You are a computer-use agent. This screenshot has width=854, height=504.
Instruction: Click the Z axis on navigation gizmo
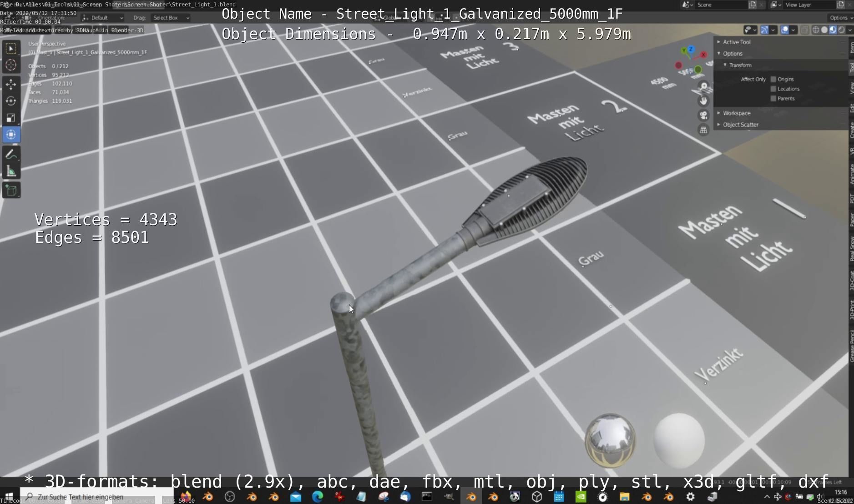[x=691, y=49]
